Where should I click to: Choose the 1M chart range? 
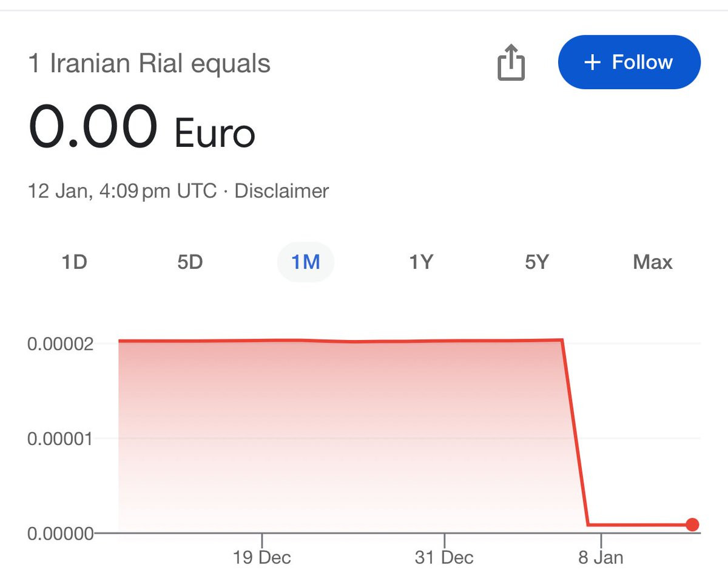(x=305, y=262)
